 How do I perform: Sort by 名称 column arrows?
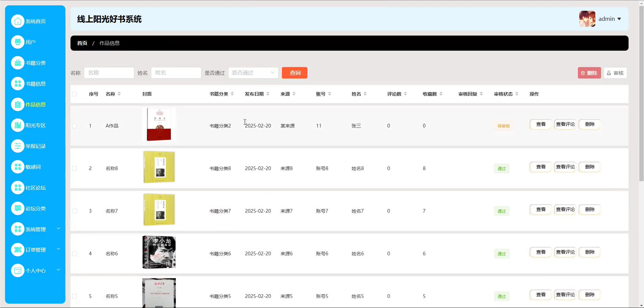point(119,94)
